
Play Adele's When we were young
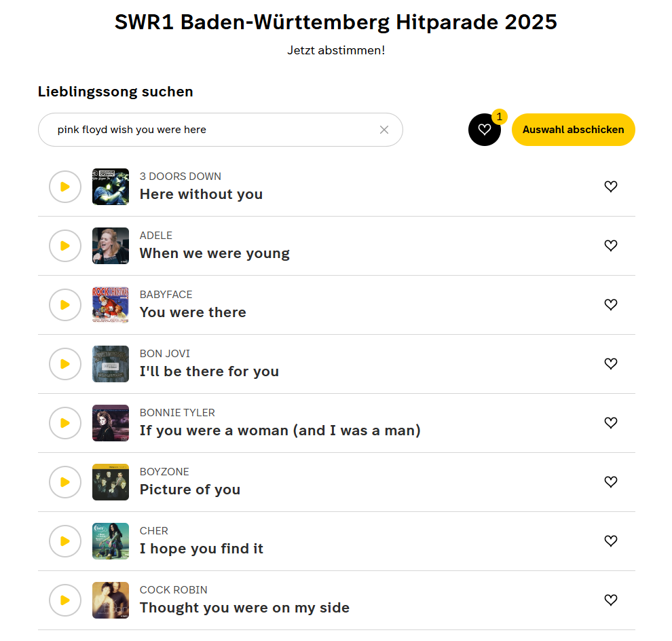tap(65, 246)
